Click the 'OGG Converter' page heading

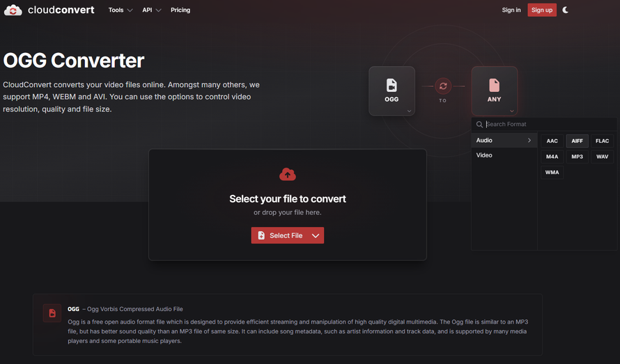(74, 61)
